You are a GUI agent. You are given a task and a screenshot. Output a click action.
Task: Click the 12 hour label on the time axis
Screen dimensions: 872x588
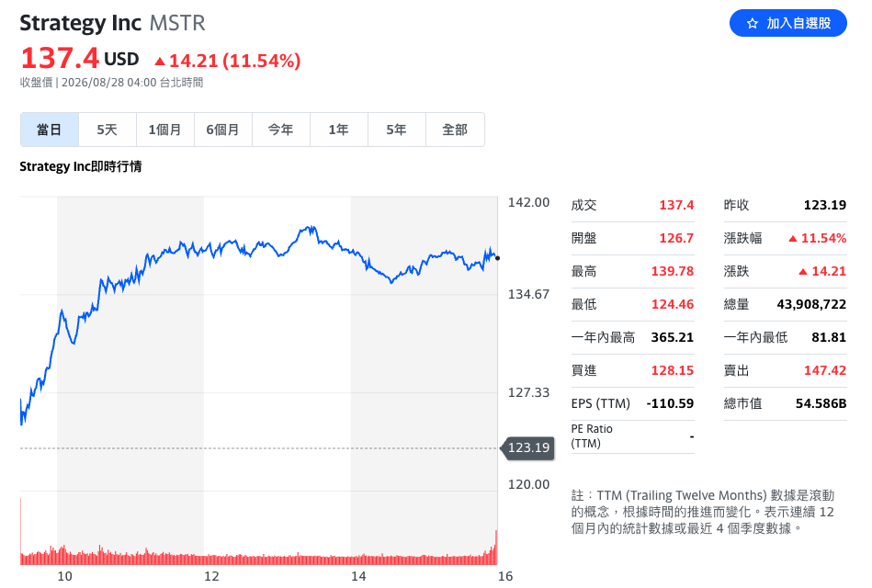[211, 576]
